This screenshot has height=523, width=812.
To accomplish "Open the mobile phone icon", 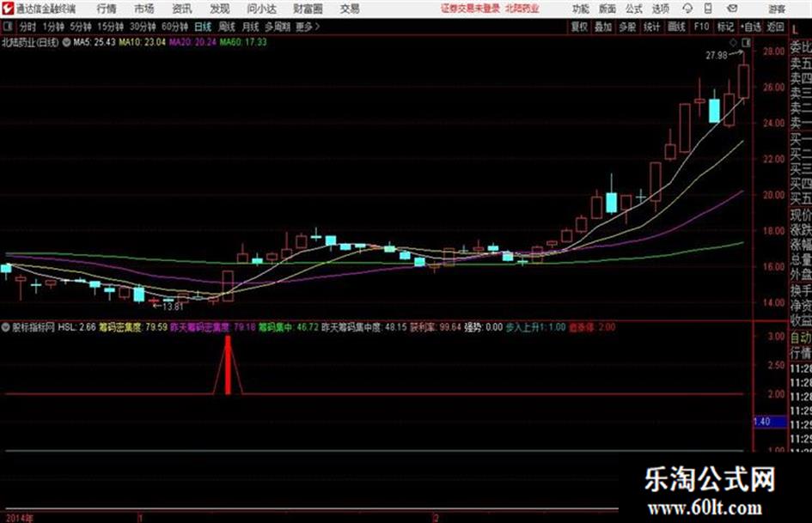I will coord(708,9).
